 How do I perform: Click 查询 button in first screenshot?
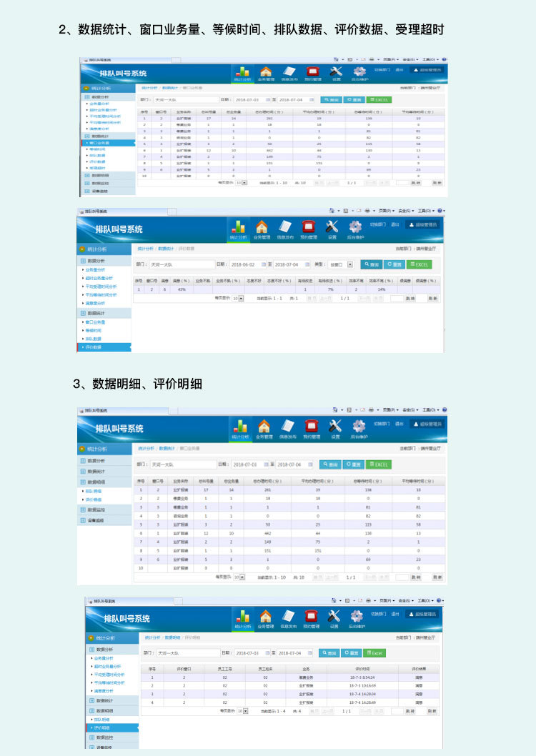(x=331, y=100)
